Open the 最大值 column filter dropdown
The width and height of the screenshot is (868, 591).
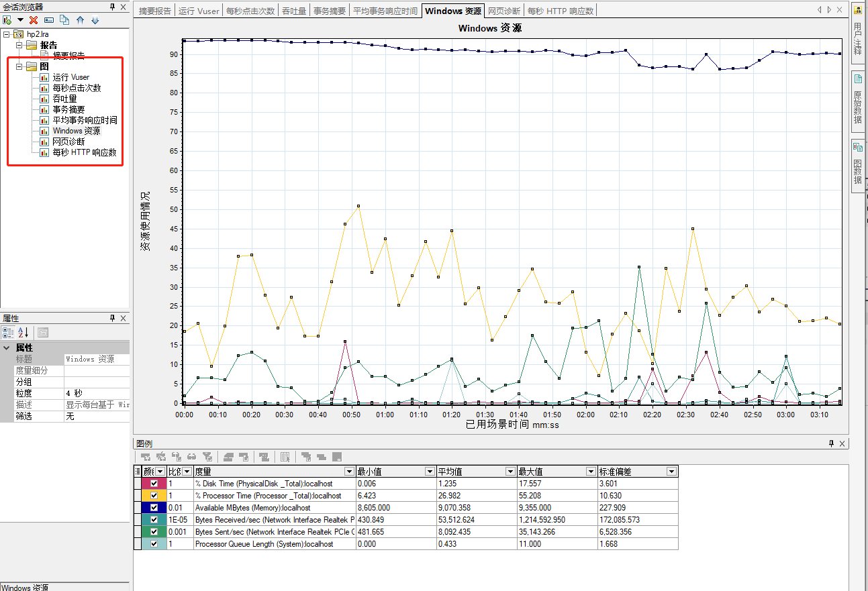[x=591, y=472]
